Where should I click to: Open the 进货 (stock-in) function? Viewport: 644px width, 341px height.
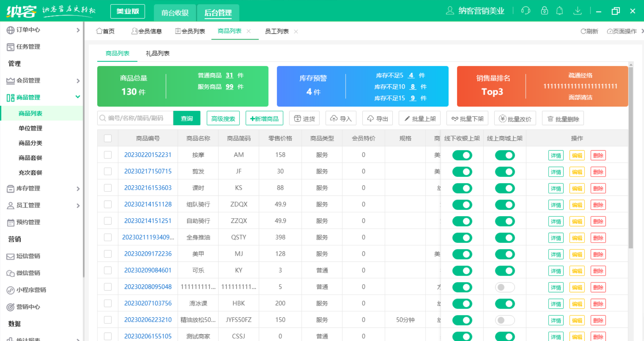(304, 118)
